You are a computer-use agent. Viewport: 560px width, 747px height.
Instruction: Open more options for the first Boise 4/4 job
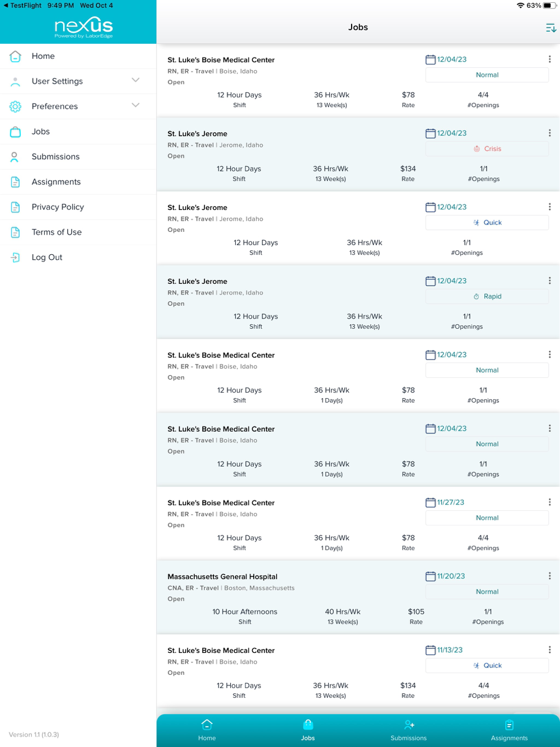point(549,59)
